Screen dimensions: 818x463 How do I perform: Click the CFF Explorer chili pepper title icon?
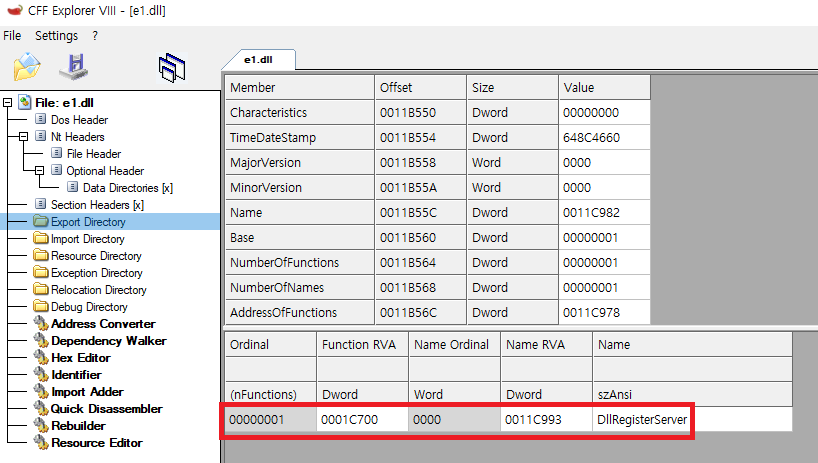coord(15,10)
